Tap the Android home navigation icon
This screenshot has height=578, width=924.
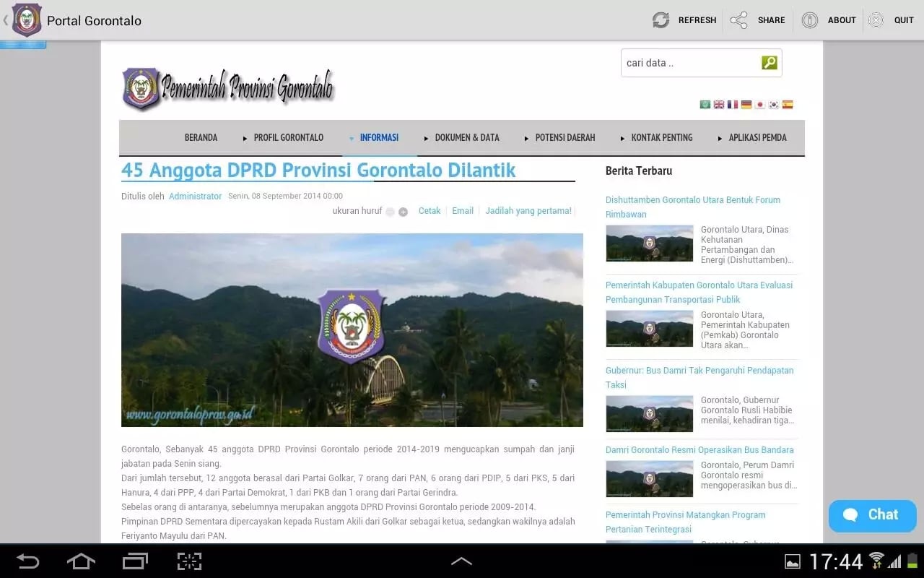81,561
